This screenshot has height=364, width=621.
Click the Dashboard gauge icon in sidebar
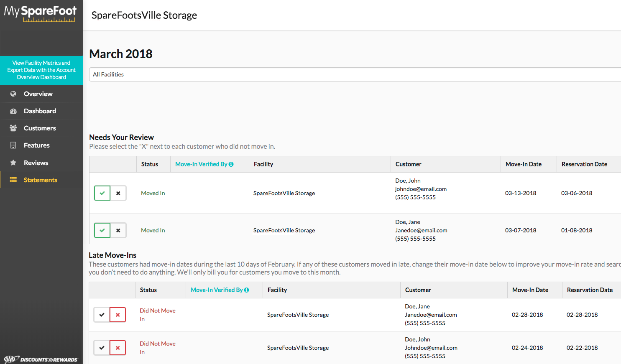[x=13, y=111]
